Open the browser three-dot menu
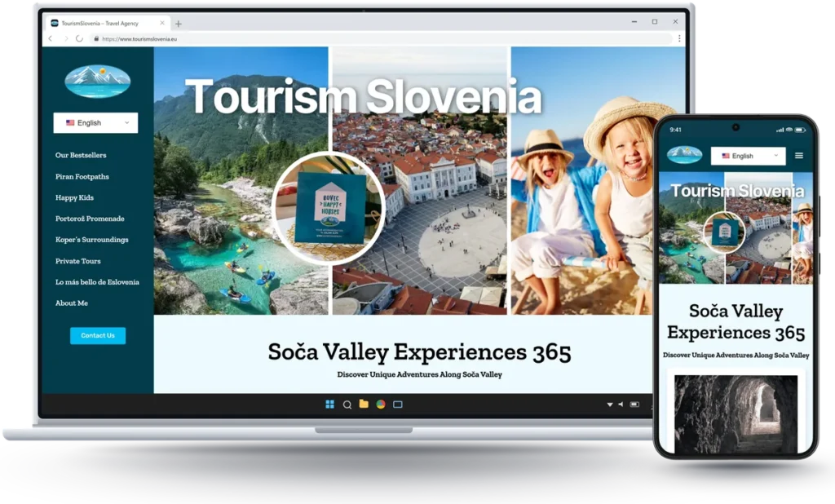This screenshot has height=504, width=835. 679,38
